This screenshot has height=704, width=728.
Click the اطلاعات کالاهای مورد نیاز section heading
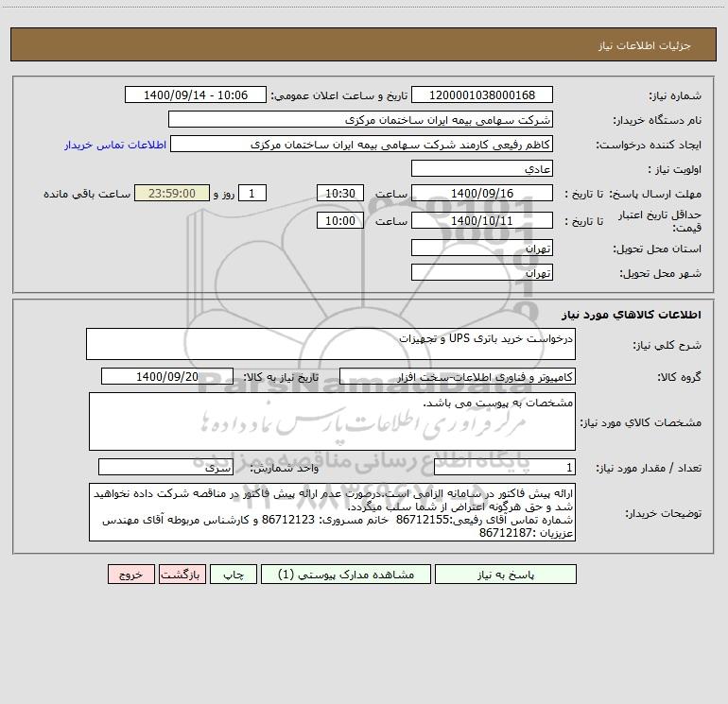pos(631,315)
